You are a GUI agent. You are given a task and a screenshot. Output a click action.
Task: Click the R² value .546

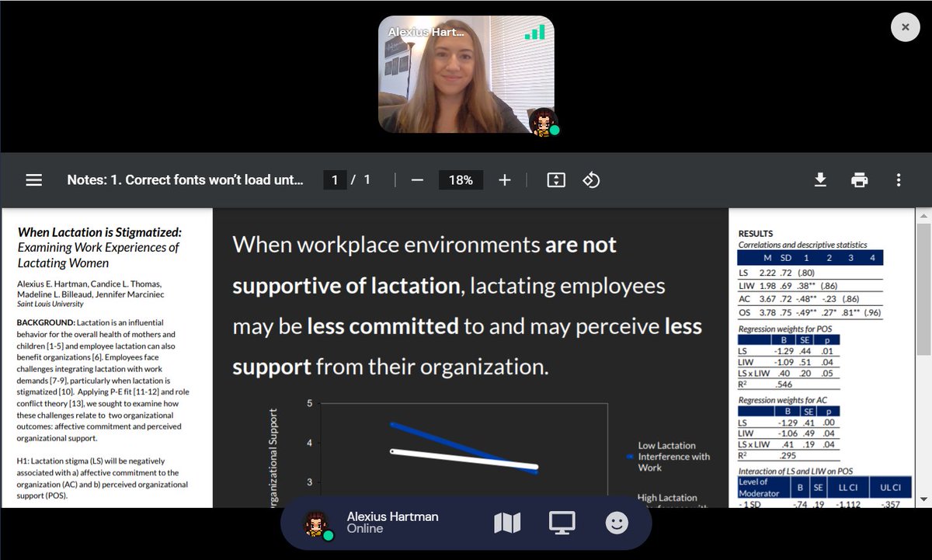point(784,384)
